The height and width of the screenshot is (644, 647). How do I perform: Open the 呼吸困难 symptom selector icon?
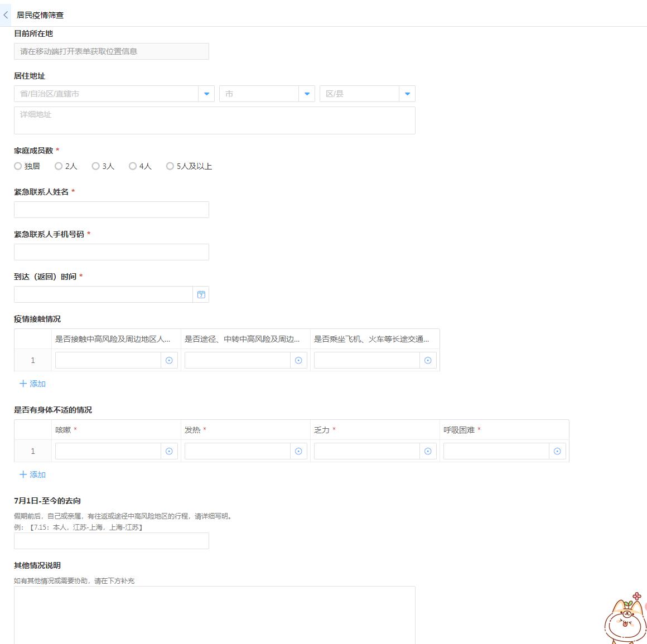coord(557,451)
